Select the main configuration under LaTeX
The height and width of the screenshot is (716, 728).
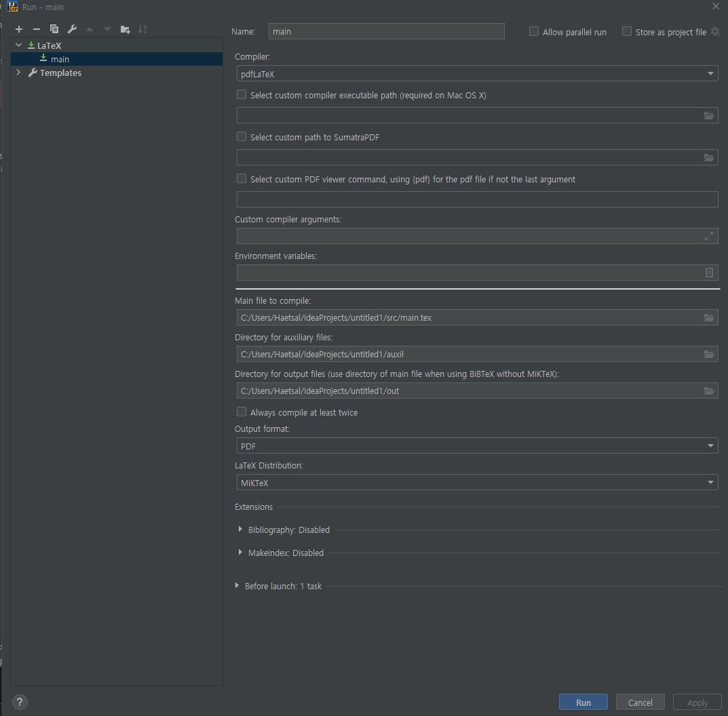tap(60, 59)
